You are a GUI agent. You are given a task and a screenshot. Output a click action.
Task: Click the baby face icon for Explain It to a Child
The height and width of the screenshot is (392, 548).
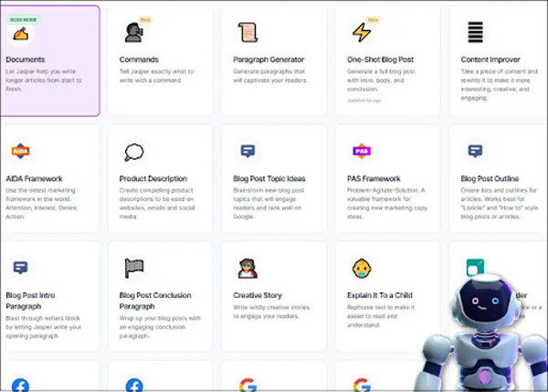(x=362, y=268)
